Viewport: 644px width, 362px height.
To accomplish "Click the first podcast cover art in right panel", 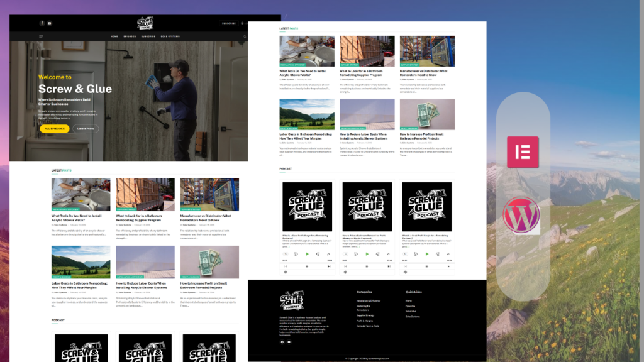I will pos(307,207).
